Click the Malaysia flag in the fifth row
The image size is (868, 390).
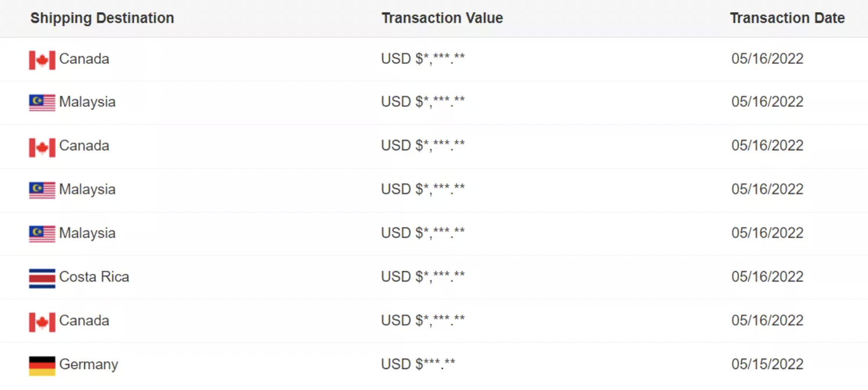click(x=42, y=234)
